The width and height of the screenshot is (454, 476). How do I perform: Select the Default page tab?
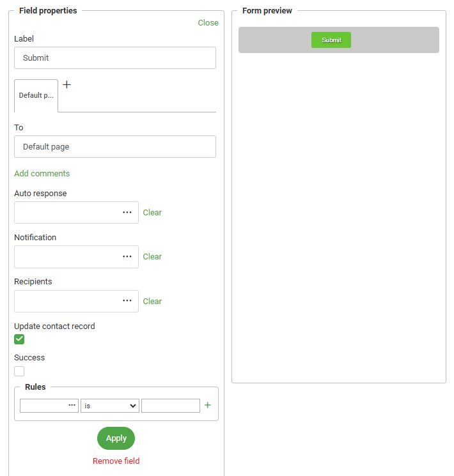coord(36,96)
